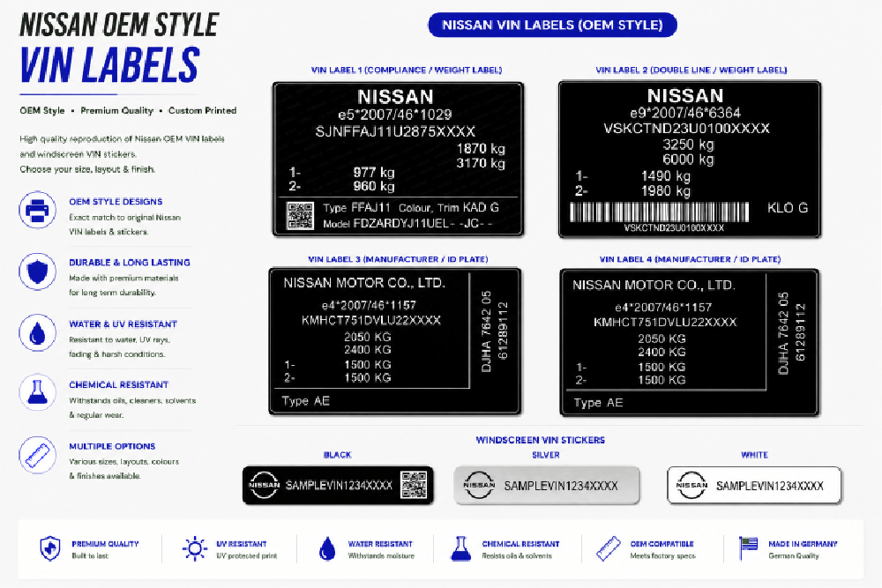Viewport: 882px width, 588px height.
Task: Click the 'VIN LABEL 3 (MANUFACTURER / ID PLATE)' caption
Action: pyautogui.click(x=398, y=259)
